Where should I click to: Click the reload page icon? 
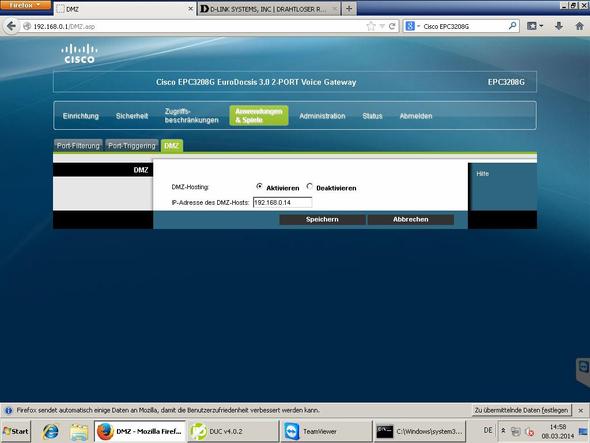pos(392,26)
